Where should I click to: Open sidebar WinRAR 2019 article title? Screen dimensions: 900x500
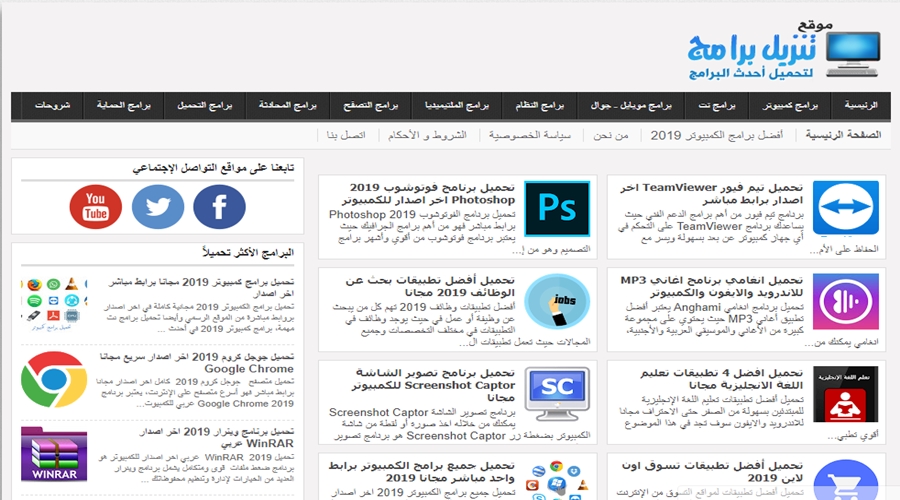pos(217,437)
